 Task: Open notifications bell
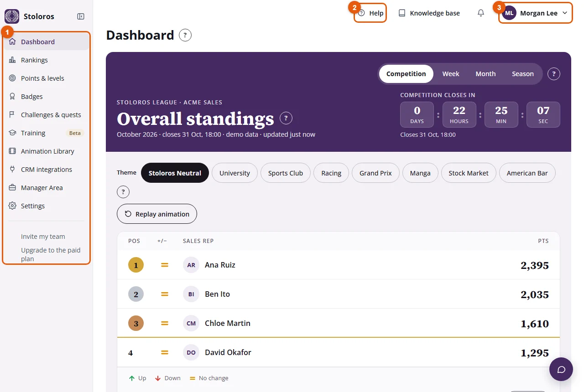(481, 13)
